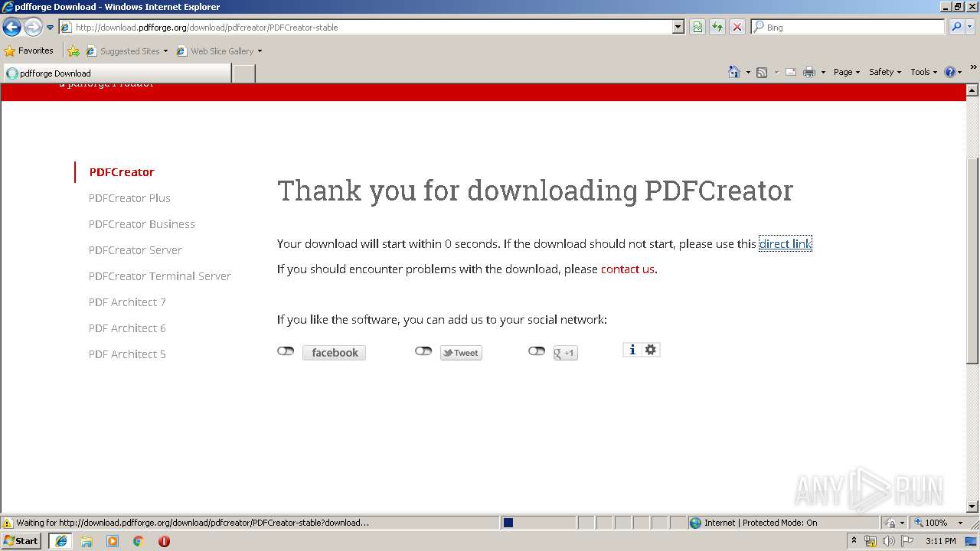The width and height of the screenshot is (980, 551).
Task: Click the RSS Feeds icon
Action: point(762,72)
